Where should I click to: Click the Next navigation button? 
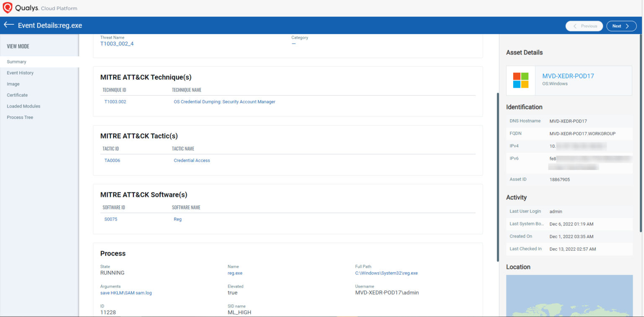621,26
